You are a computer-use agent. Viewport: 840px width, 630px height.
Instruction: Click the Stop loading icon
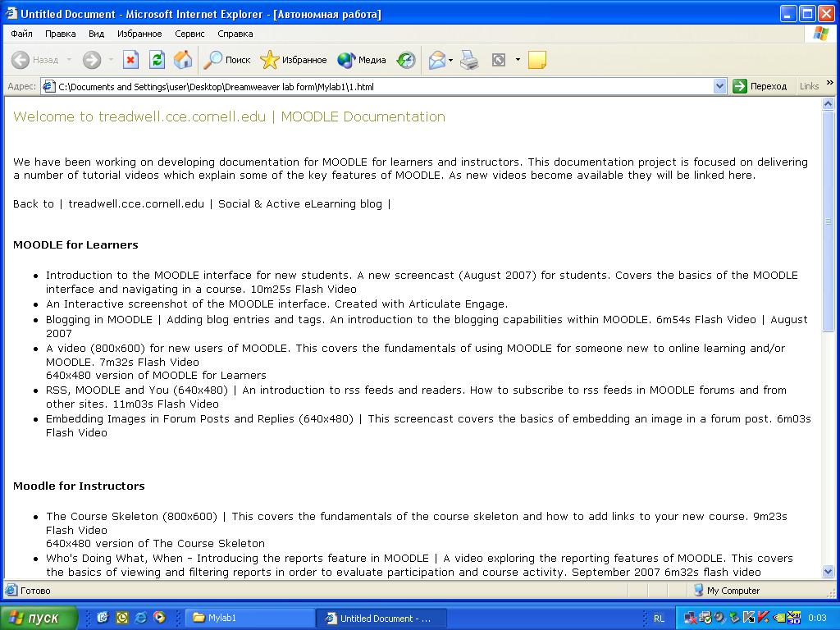pyautogui.click(x=130, y=60)
